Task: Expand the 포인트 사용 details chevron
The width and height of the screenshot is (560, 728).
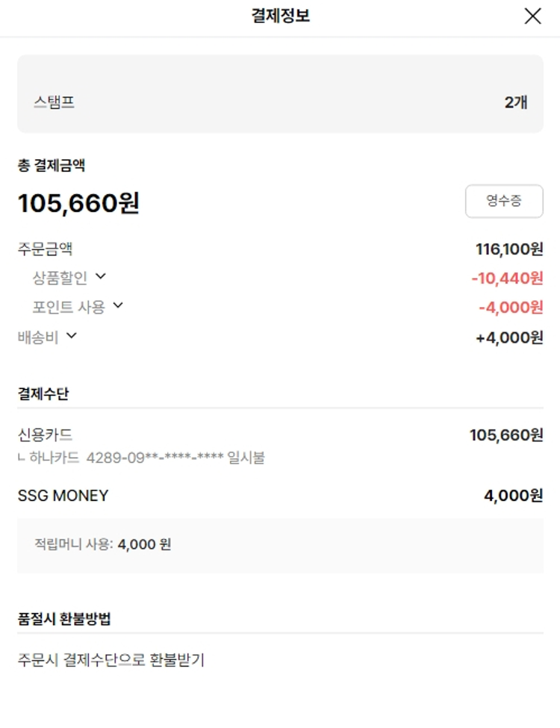Action: pyautogui.click(x=118, y=305)
